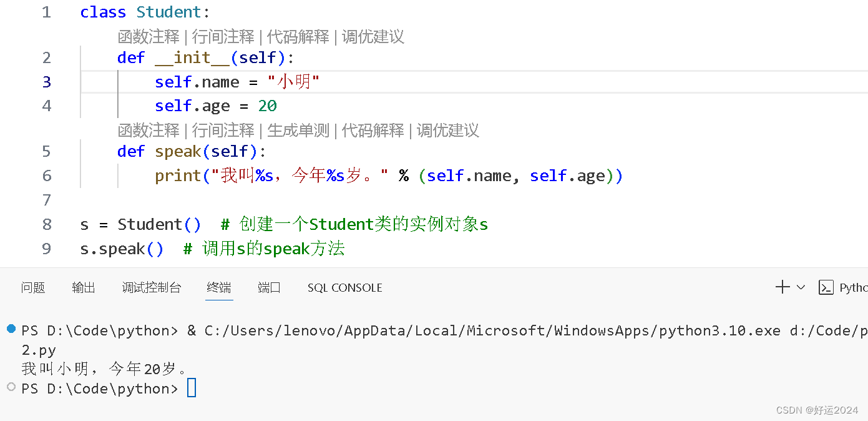Click 调优建议 CodeLens above speak

pyautogui.click(x=448, y=131)
